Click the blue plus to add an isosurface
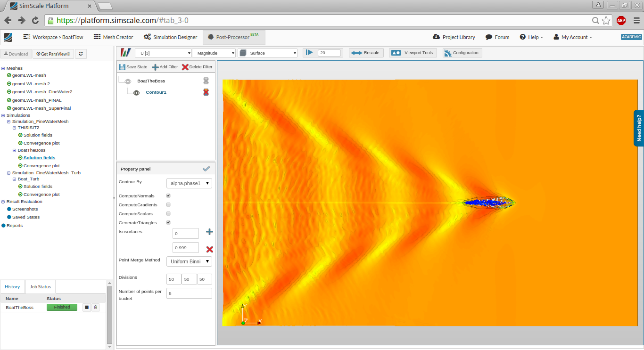Viewport: 644px width, 350px height. click(x=210, y=232)
